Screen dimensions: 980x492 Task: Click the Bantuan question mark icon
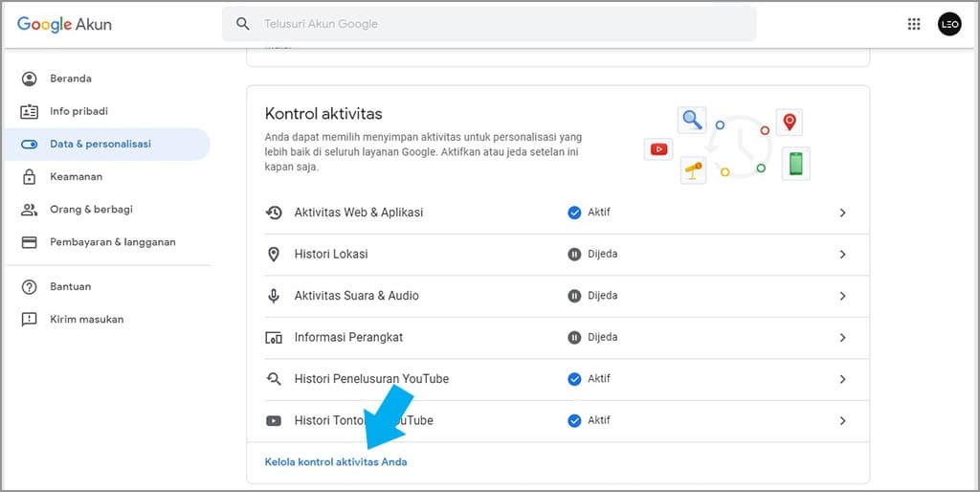pos(30,287)
